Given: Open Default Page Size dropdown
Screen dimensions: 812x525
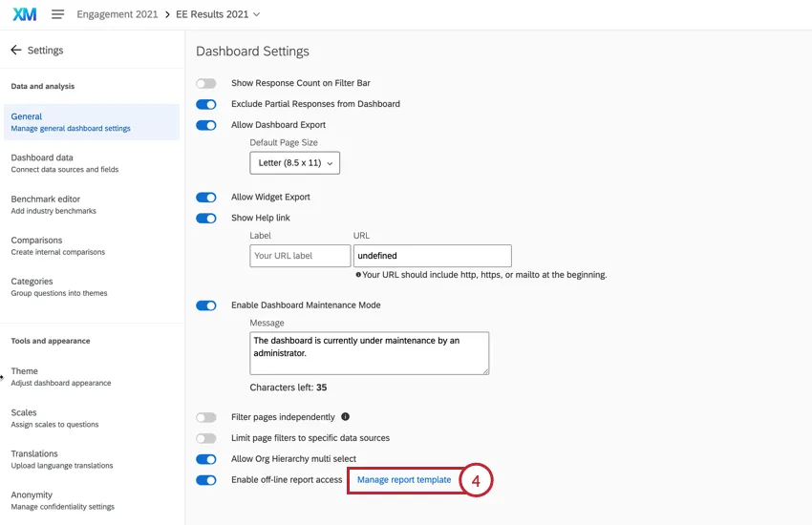Looking at the screenshot, I should click(x=294, y=163).
